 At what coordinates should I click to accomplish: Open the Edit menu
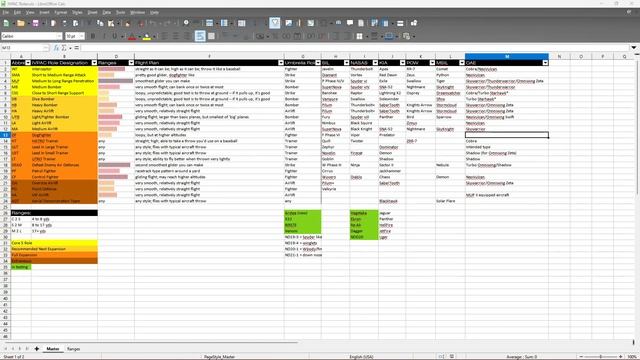[x=17, y=12]
